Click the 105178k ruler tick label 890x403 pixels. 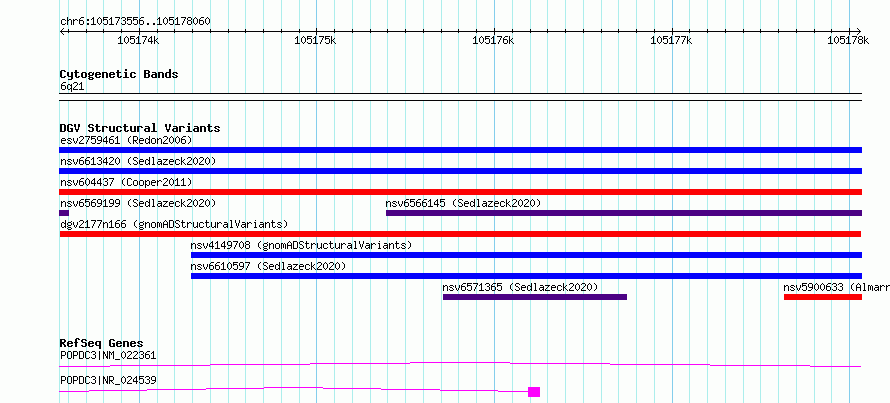click(848, 40)
